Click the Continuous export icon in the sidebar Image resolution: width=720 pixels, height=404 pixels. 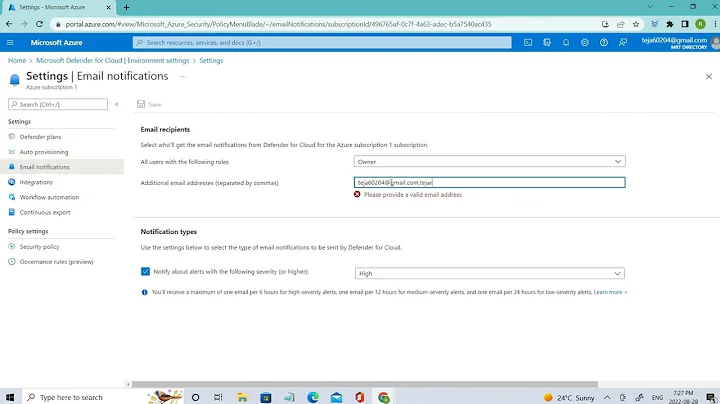(x=12, y=212)
